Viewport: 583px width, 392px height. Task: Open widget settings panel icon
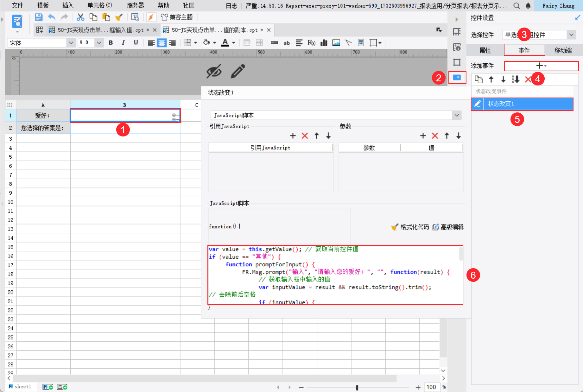pos(457,78)
